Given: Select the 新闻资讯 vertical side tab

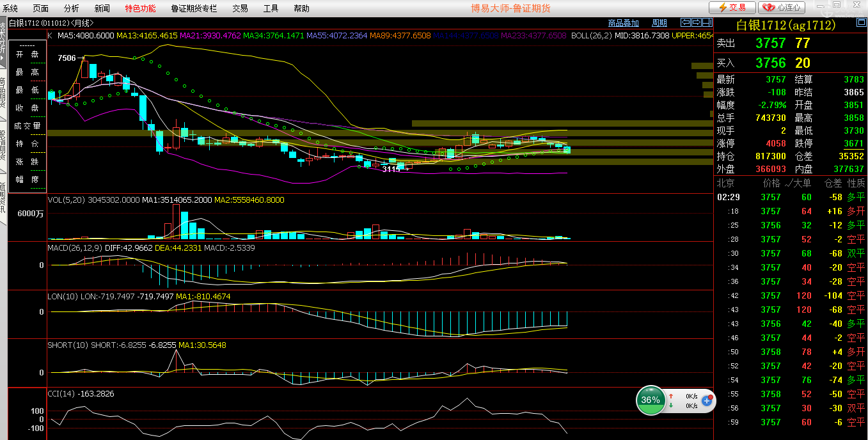Looking at the screenshot, I should (x=3, y=200).
